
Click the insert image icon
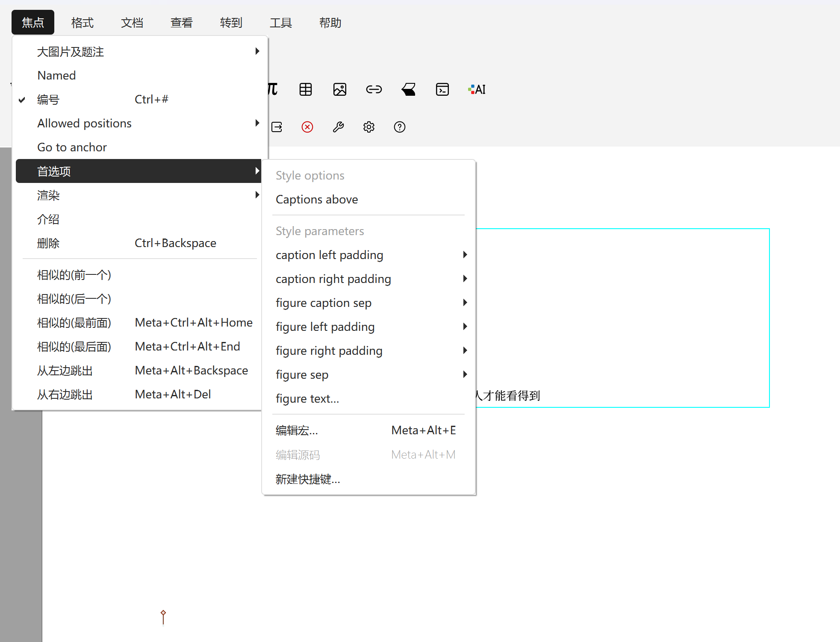[x=339, y=89]
